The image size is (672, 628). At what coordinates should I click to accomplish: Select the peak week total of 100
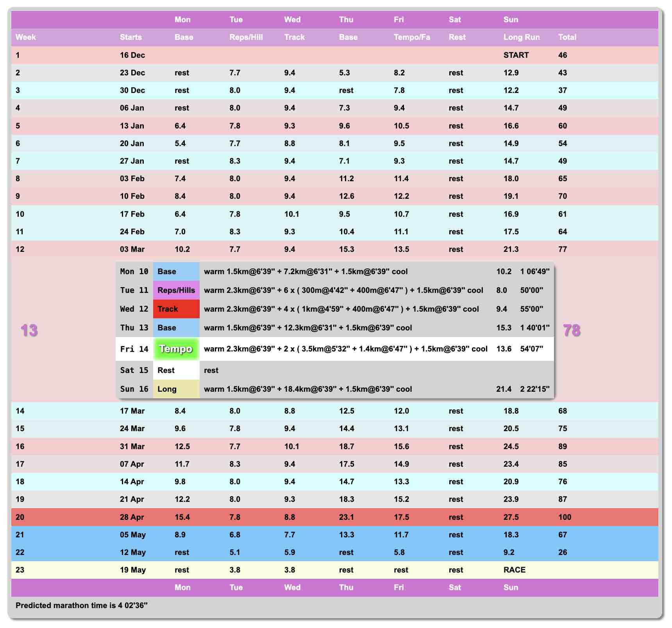click(x=565, y=517)
